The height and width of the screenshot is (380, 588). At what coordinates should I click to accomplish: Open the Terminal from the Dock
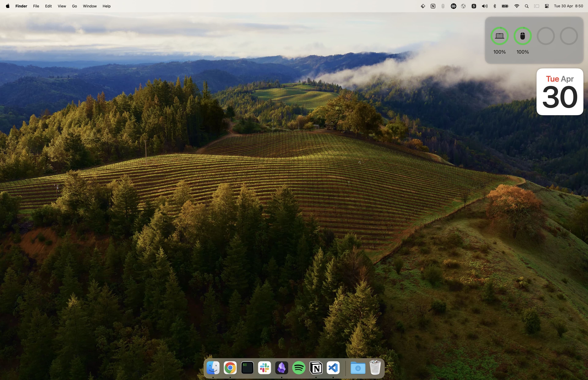point(247,368)
